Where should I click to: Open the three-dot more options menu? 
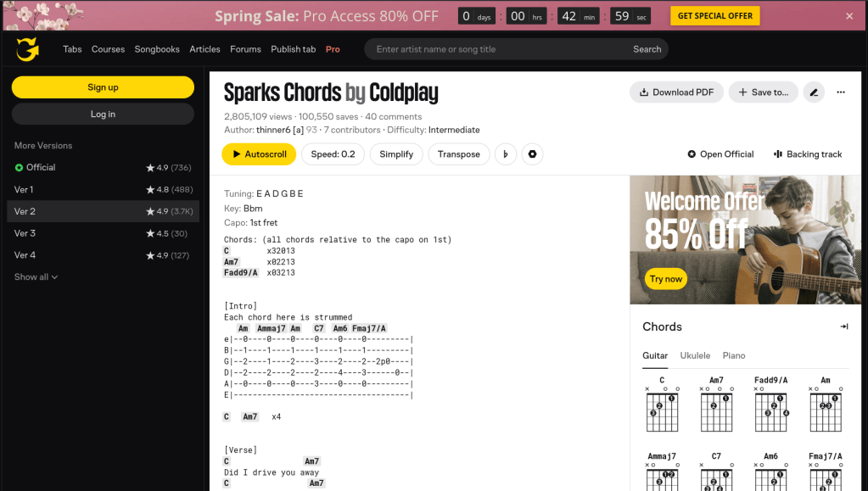(841, 92)
